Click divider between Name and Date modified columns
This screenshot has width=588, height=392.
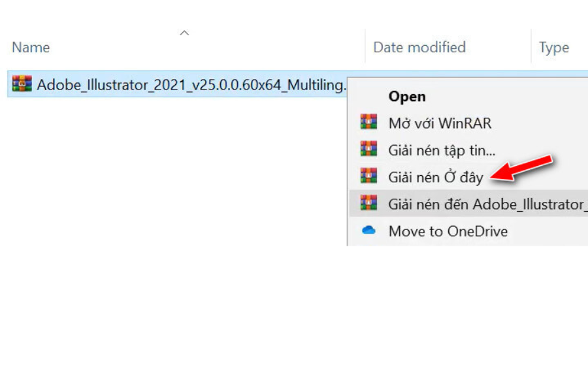[x=365, y=47]
